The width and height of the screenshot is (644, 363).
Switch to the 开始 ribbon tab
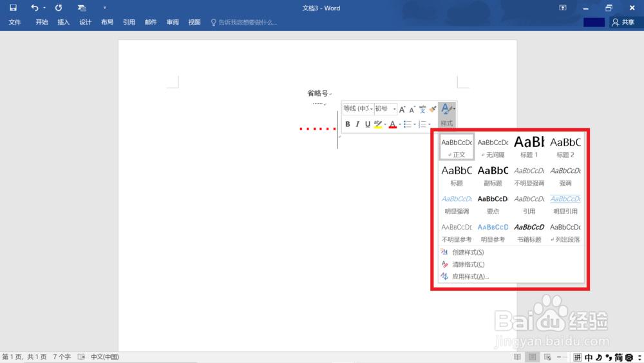coord(42,22)
